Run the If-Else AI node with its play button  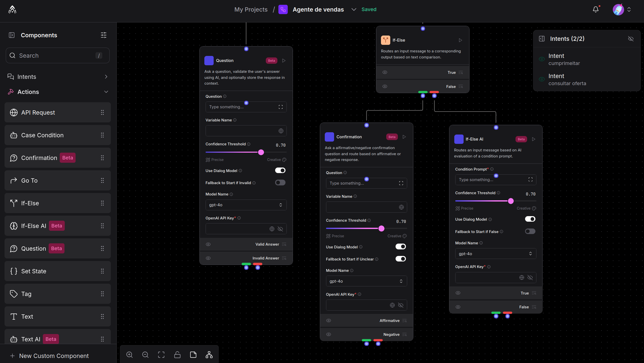click(534, 139)
